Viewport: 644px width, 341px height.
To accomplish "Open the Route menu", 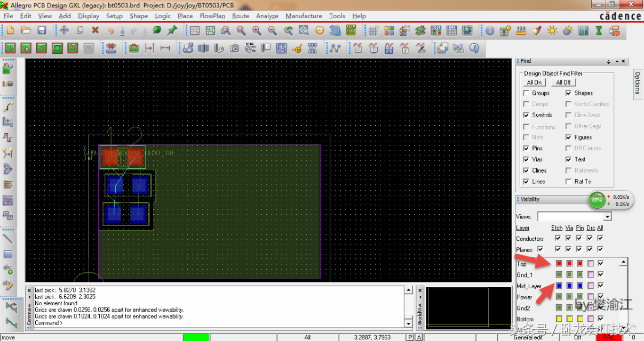I will coord(241,16).
